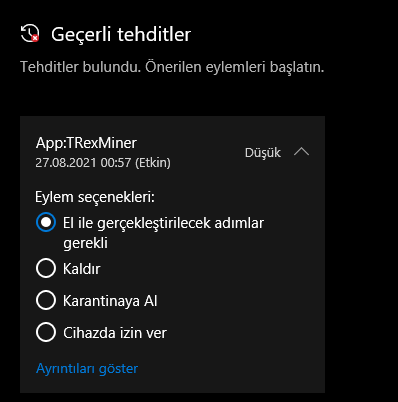398x402 pixels.
Task: Open the Ayrıntıları göster link
Action: (87, 369)
